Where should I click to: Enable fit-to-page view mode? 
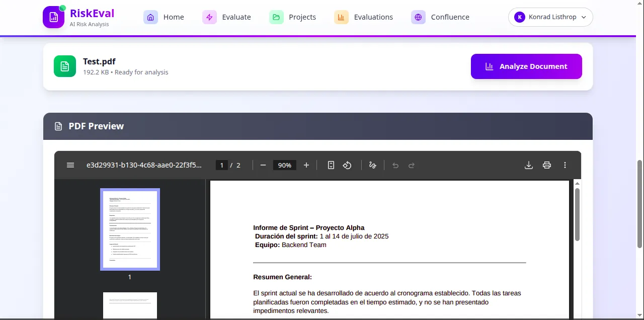331,165
